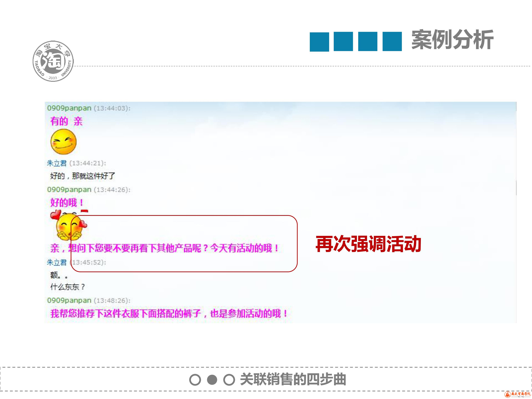Click the second blue square in header
This screenshot has width=532, height=399.
[343, 42]
